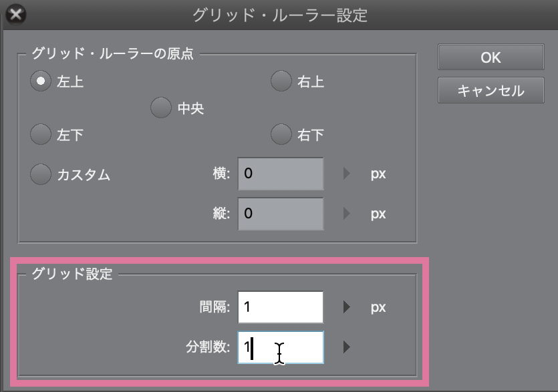The width and height of the screenshot is (558, 392).
Task: Choose the 中央 origin radio button
Action: click(x=161, y=108)
